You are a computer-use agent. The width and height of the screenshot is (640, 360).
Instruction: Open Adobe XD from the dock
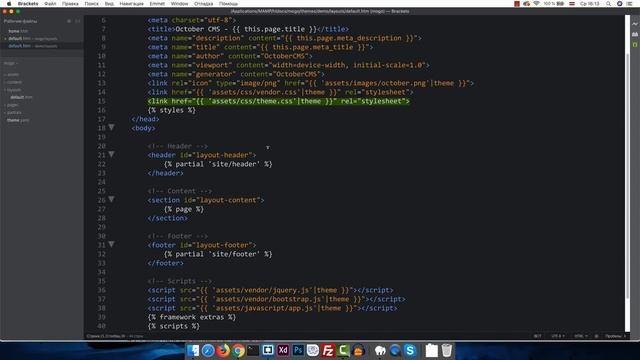click(283, 351)
